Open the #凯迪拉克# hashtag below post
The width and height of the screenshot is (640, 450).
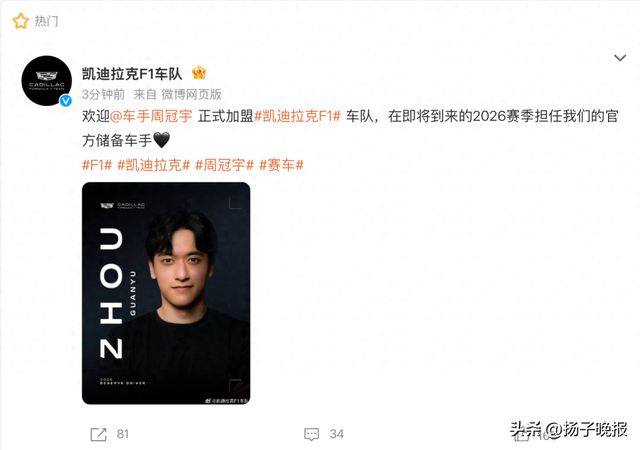pos(153,165)
